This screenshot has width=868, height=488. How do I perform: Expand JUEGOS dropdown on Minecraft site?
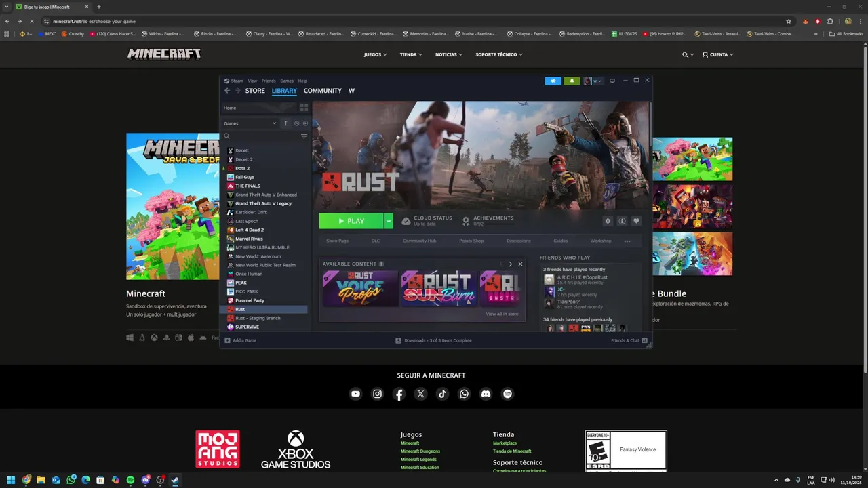[375, 54]
